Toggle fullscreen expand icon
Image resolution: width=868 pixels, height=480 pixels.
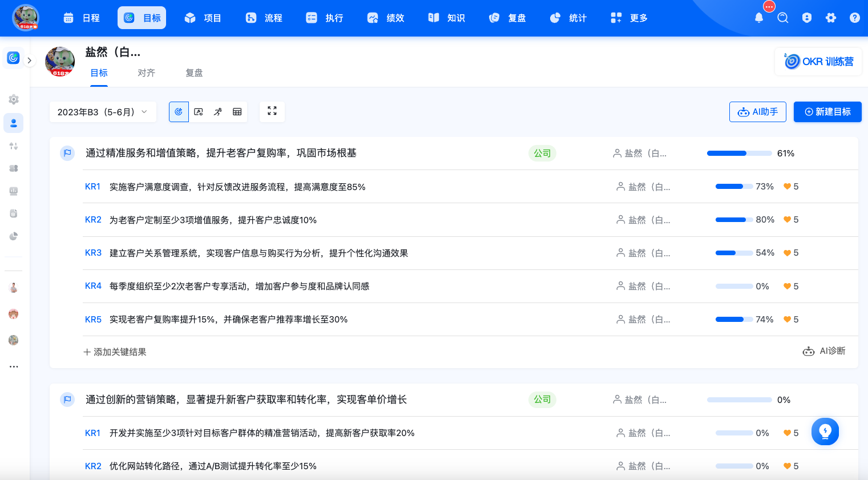(272, 111)
